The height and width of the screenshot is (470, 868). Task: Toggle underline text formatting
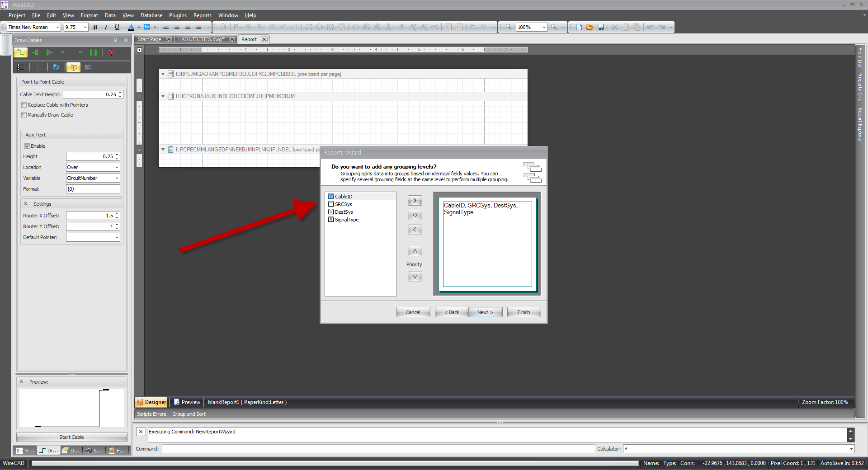click(x=117, y=27)
